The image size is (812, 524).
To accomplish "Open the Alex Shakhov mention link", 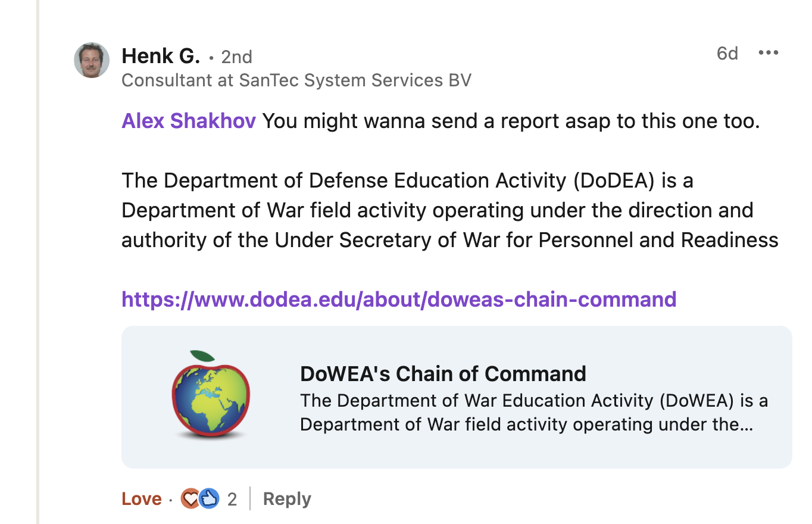I will 188,120.
